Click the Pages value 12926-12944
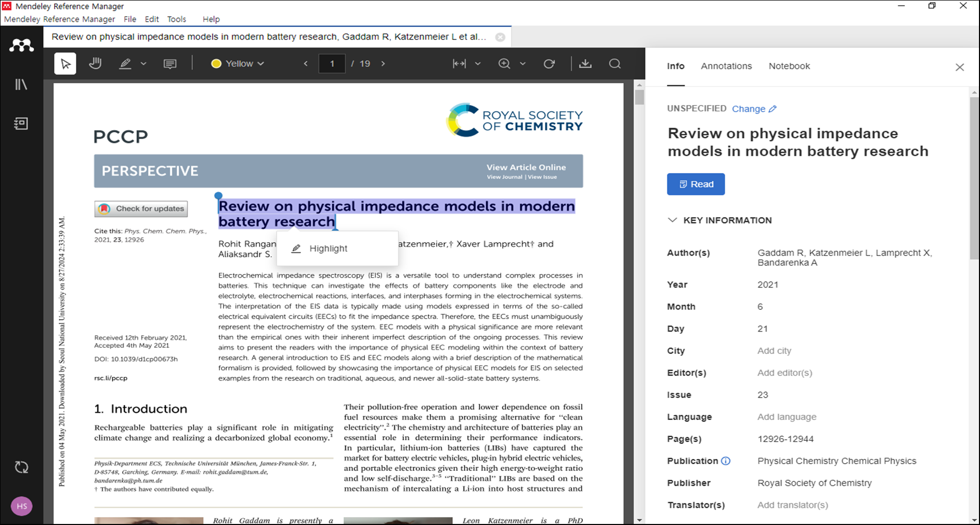The height and width of the screenshot is (525, 980). pos(785,439)
